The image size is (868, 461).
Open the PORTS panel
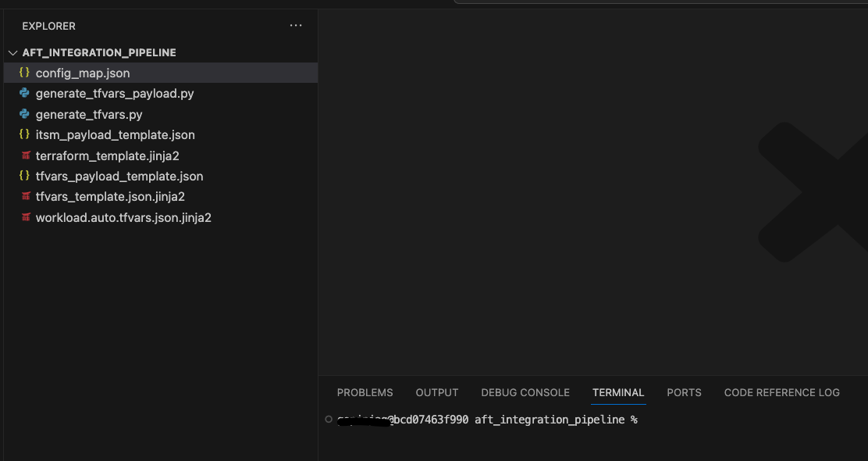(684, 392)
